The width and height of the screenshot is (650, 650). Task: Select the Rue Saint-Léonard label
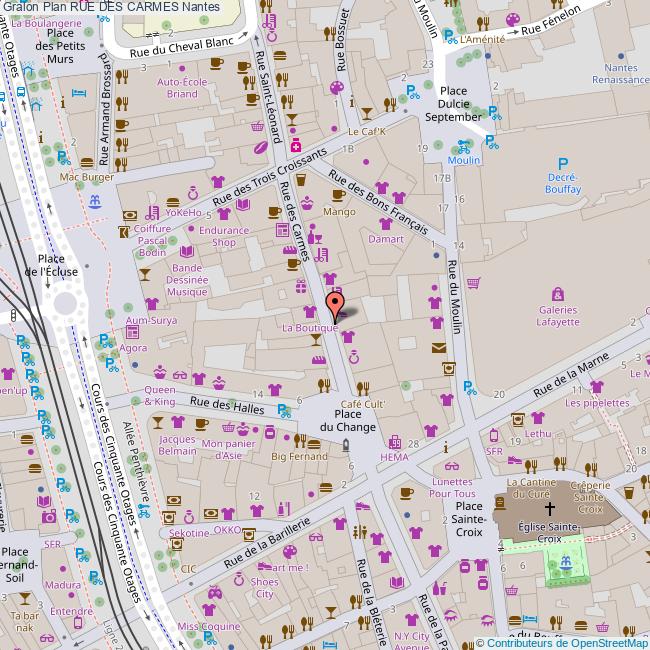pyautogui.click(x=269, y=97)
